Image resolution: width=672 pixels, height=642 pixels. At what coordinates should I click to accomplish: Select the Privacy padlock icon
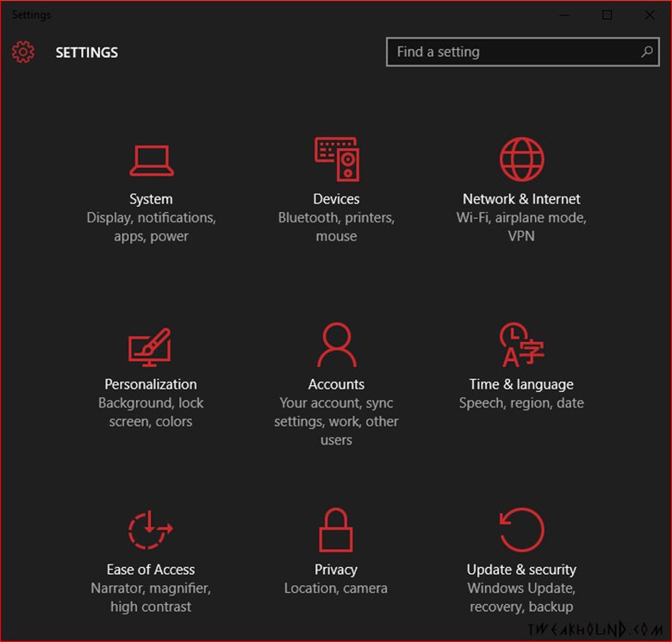pos(336,529)
